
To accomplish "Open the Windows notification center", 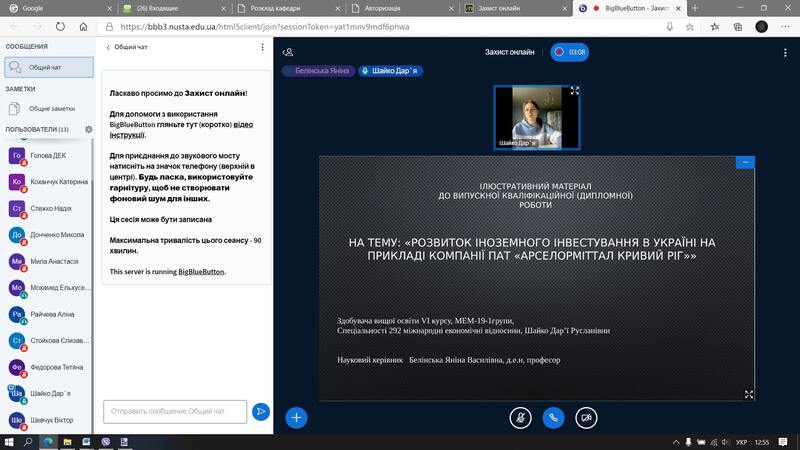I will click(783, 442).
